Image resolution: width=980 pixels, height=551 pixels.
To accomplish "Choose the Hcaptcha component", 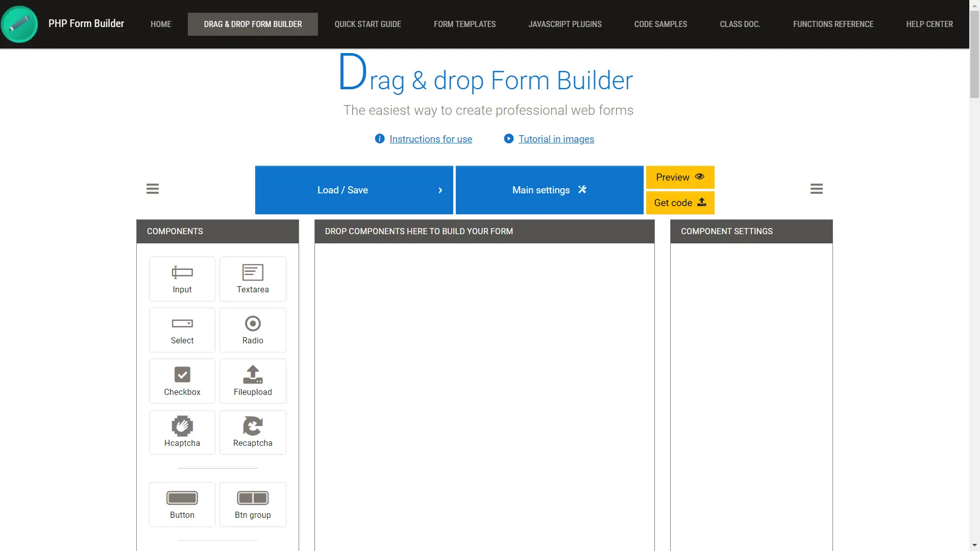I will [x=182, y=432].
